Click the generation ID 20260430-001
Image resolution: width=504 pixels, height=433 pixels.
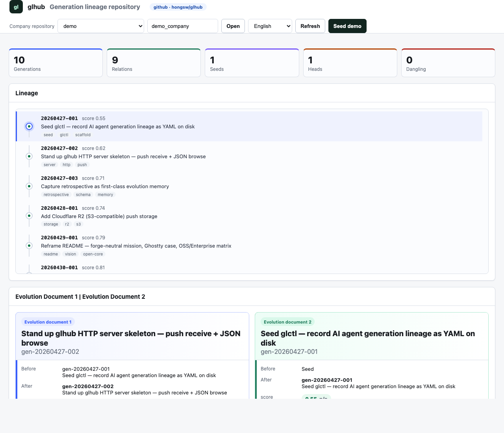[59, 268]
